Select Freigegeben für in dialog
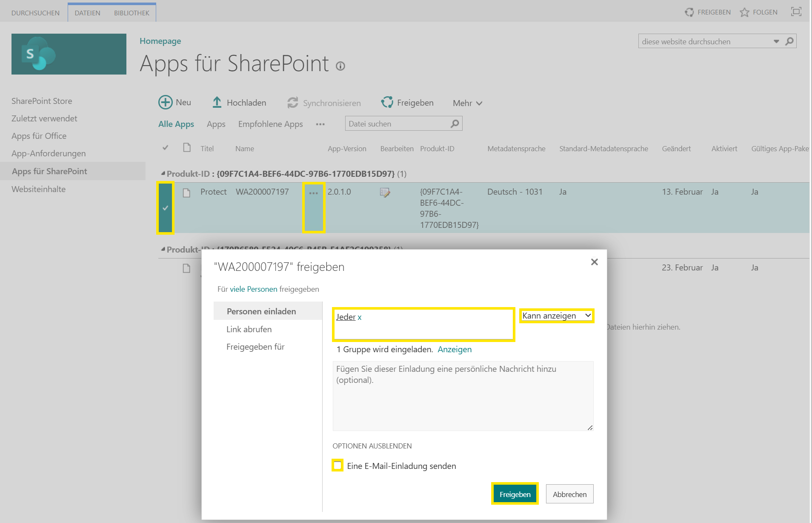The width and height of the screenshot is (812, 523). tap(255, 347)
